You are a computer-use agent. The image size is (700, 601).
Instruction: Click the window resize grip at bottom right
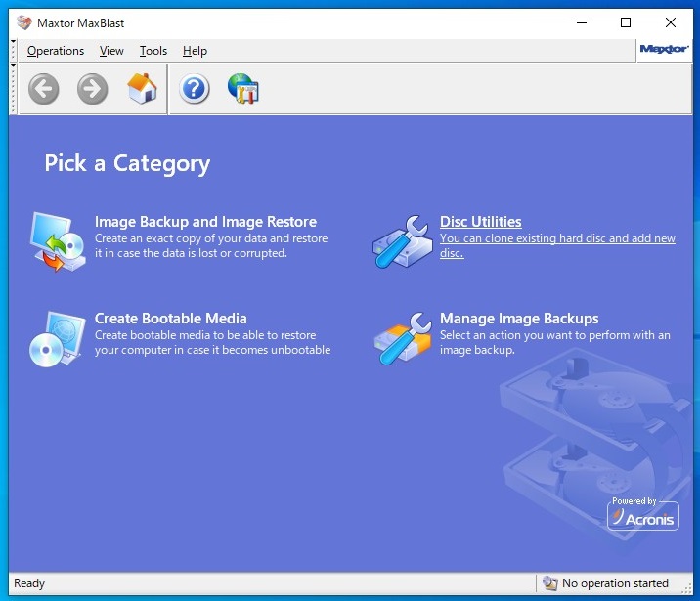click(686, 589)
